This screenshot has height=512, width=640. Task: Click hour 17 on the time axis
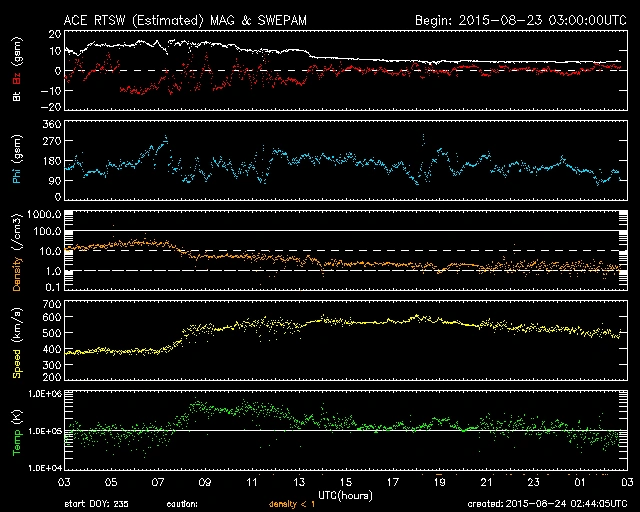tap(392, 482)
